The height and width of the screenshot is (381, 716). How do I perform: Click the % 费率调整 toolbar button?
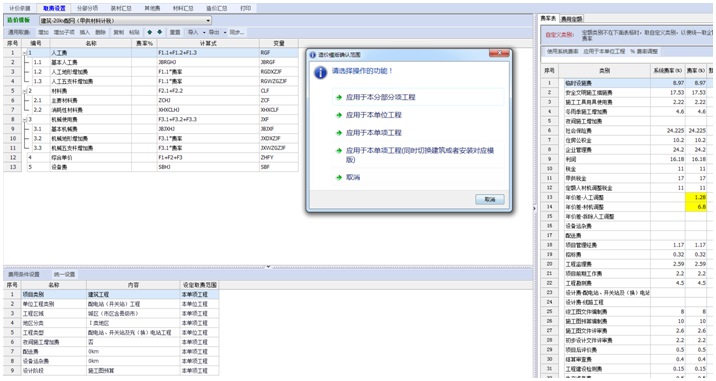click(644, 52)
